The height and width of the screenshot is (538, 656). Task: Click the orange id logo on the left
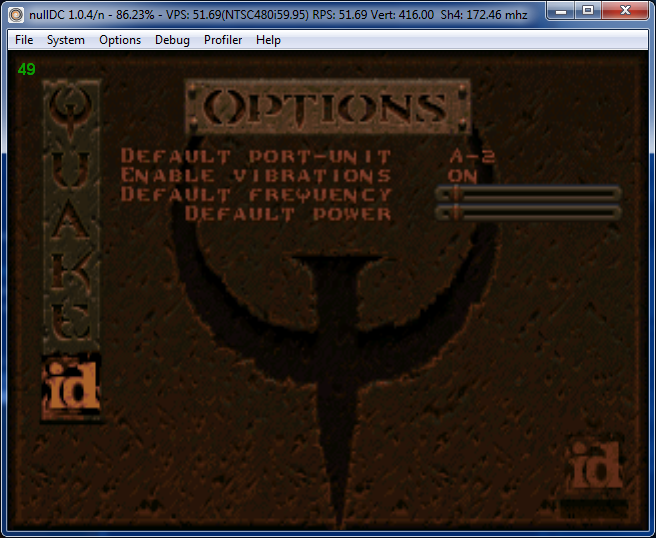coord(71,388)
